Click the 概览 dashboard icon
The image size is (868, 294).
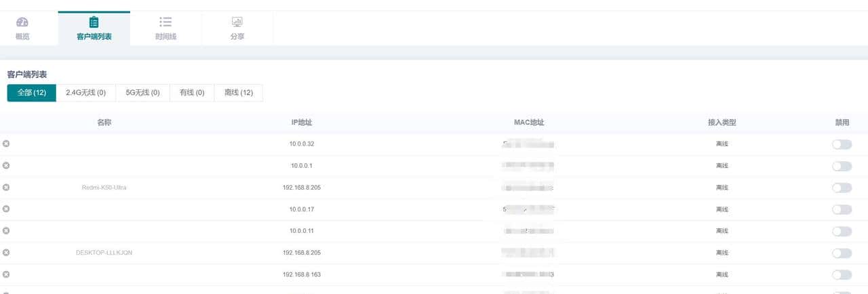(22, 22)
